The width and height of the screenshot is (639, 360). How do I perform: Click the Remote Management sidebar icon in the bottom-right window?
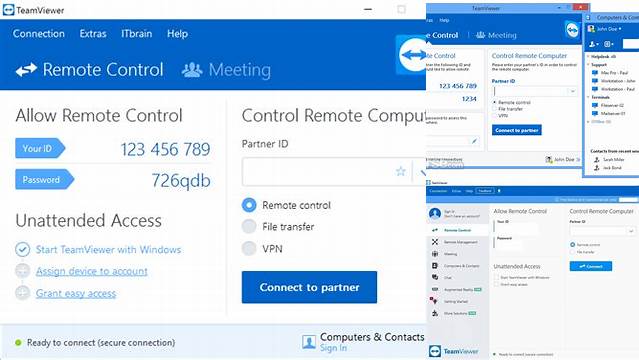tap(435, 242)
